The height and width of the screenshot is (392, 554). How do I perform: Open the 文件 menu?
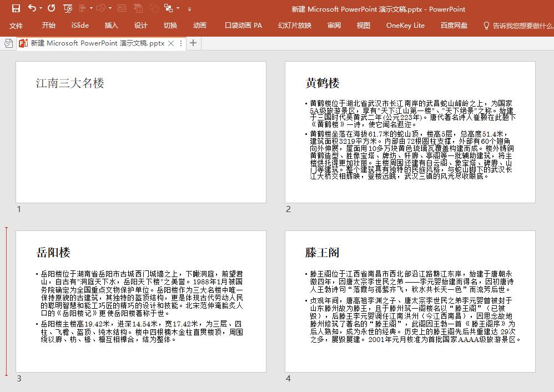(17, 26)
